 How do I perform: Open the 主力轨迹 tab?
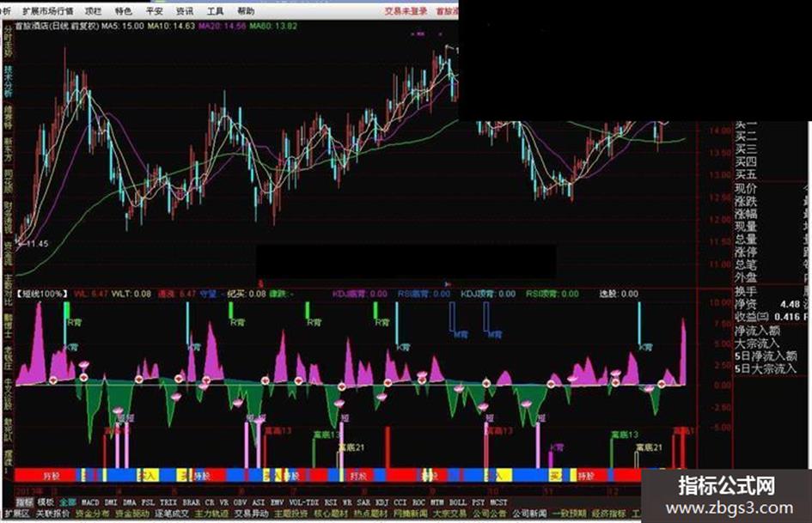click(211, 514)
